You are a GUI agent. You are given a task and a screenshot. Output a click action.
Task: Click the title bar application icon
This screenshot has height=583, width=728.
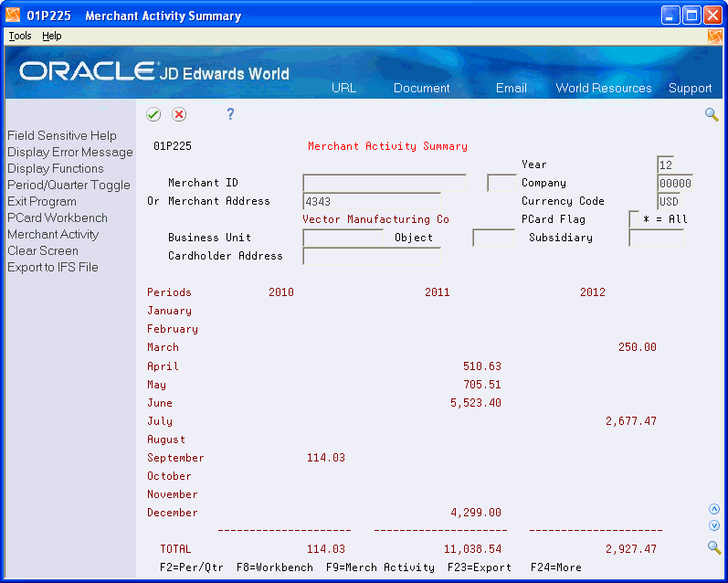[x=13, y=16]
